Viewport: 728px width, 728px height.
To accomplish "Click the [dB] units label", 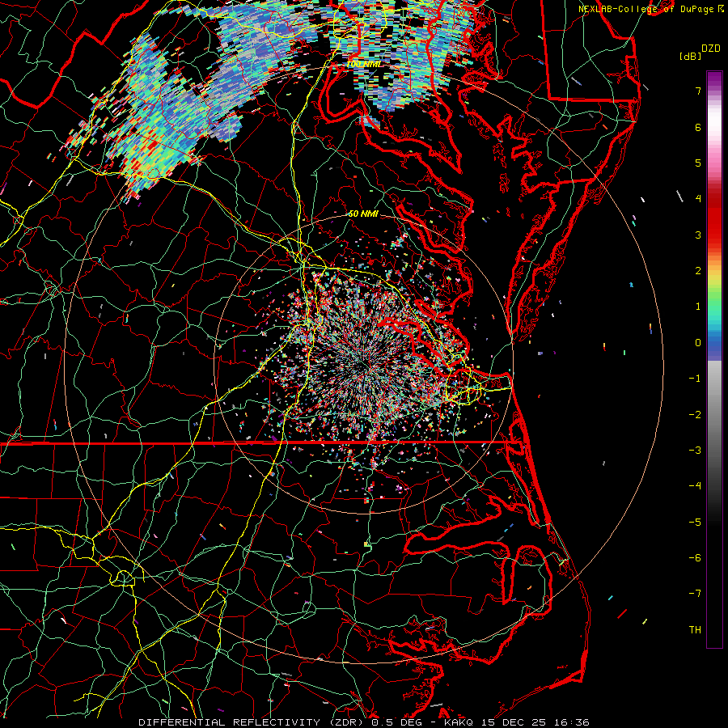I will 690,57.
